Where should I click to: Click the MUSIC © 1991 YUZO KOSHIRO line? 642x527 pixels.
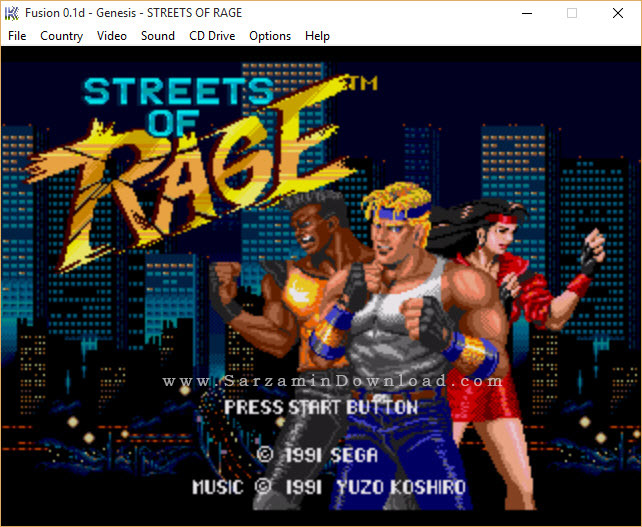tap(329, 487)
